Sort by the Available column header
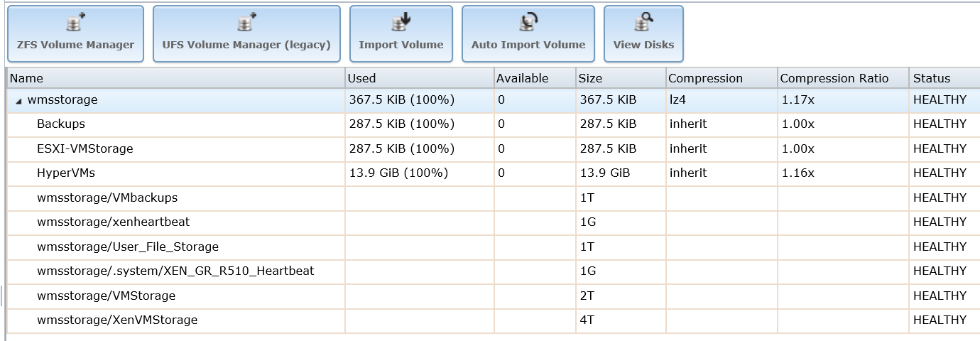The image size is (980, 341). pos(534,78)
